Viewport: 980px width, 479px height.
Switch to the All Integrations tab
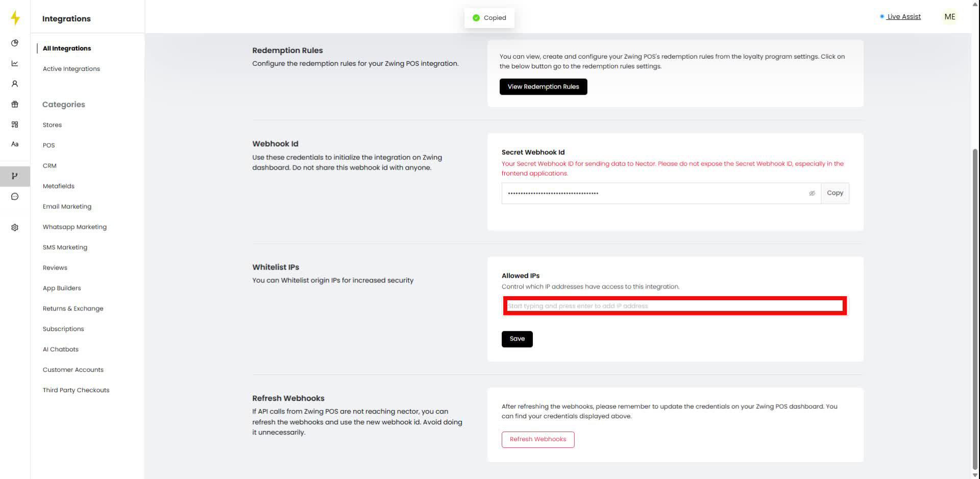(66, 48)
